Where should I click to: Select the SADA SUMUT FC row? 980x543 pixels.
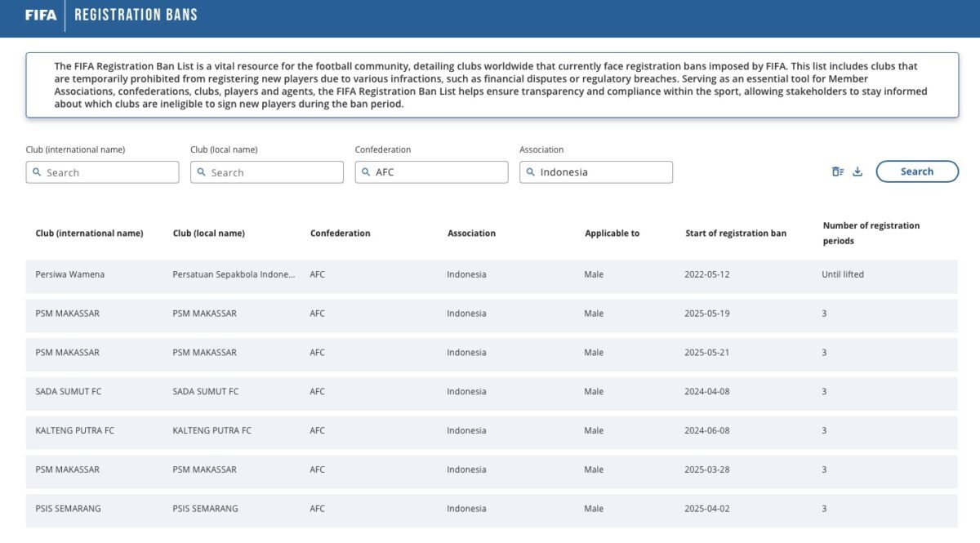[490, 392]
